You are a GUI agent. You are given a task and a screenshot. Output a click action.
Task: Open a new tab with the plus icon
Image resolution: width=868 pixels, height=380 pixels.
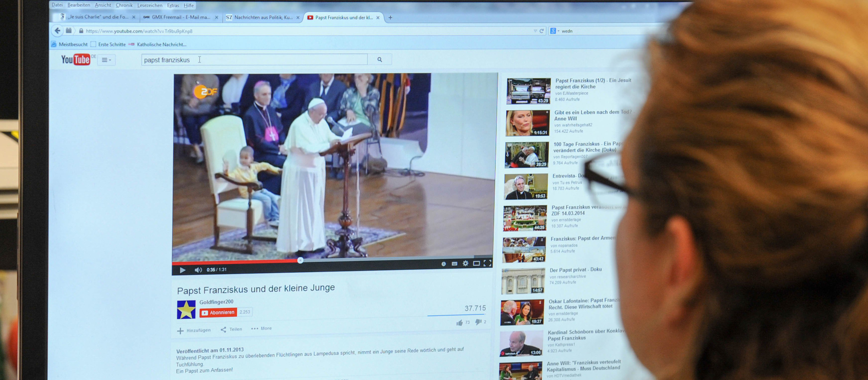(x=390, y=18)
